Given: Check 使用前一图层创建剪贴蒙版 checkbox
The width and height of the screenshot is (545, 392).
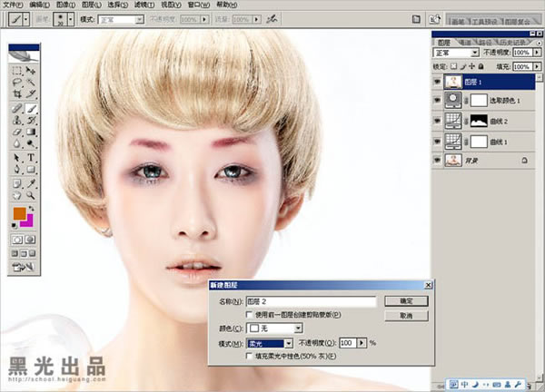Looking at the screenshot, I should (249, 315).
